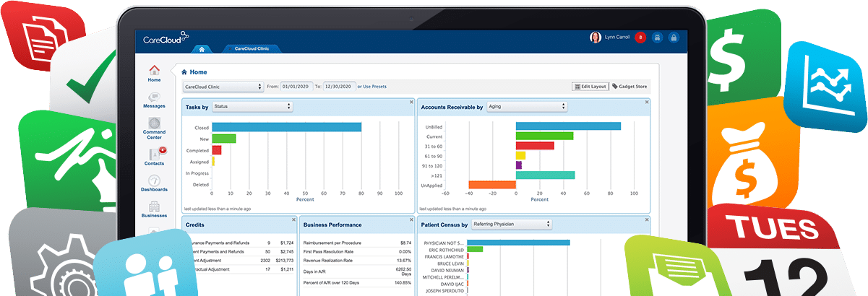This screenshot has height=296, width=868.
Task: Expand the Referring Physician dropdown
Action: (511, 225)
